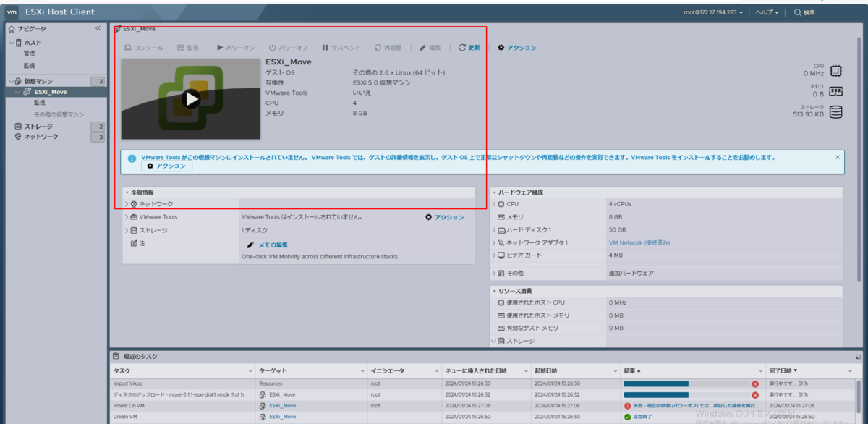The image size is (868, 424).
Task: Click the CPU chip icon at top right
Action: (x=835, y=70)
